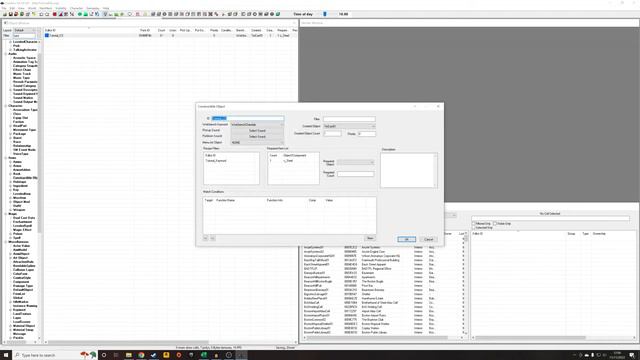Collapse the Miscellaneous tree category
Viewport: 640px width, 360px height.
click(x=6, y=242)
